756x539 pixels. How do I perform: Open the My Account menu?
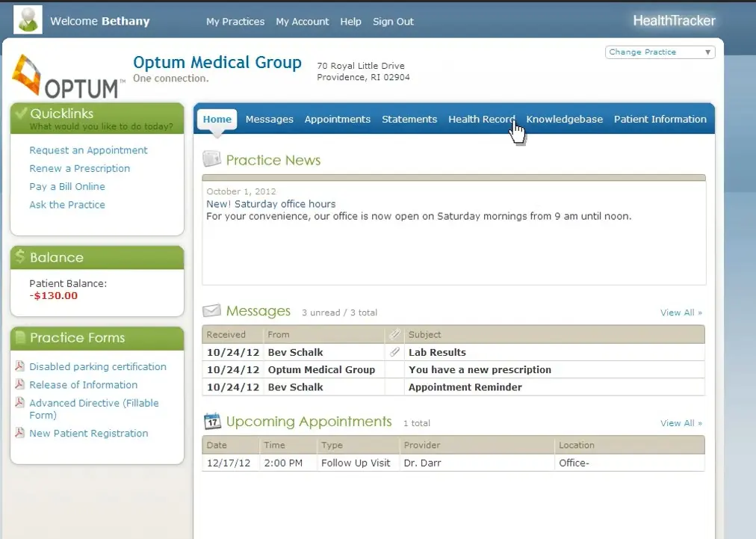pyautogui.click(x=302, y=22)
